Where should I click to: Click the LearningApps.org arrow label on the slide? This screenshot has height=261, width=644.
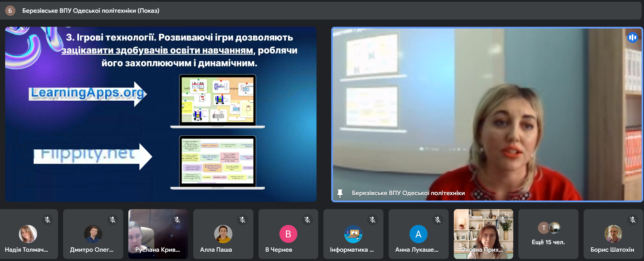click(88, 93)
